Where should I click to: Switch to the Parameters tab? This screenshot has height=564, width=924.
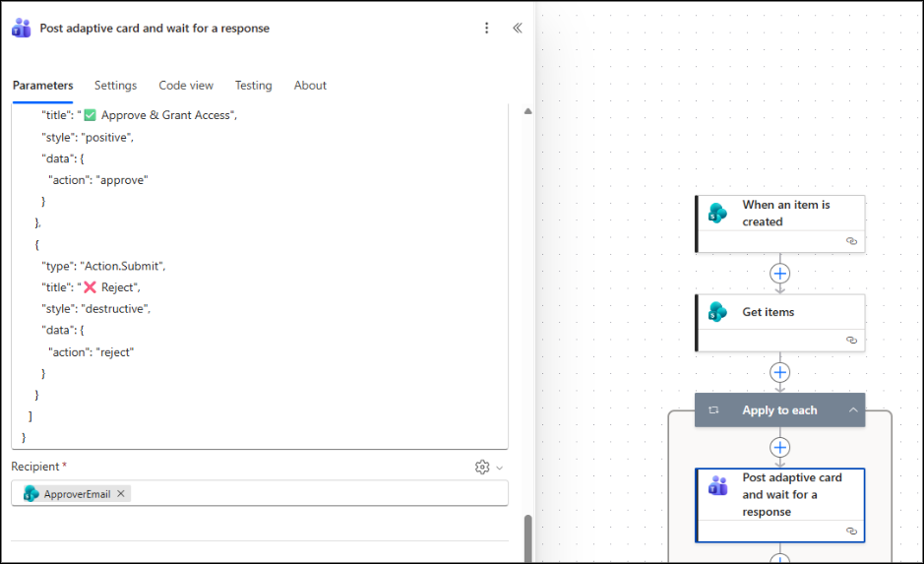[42, 86]
